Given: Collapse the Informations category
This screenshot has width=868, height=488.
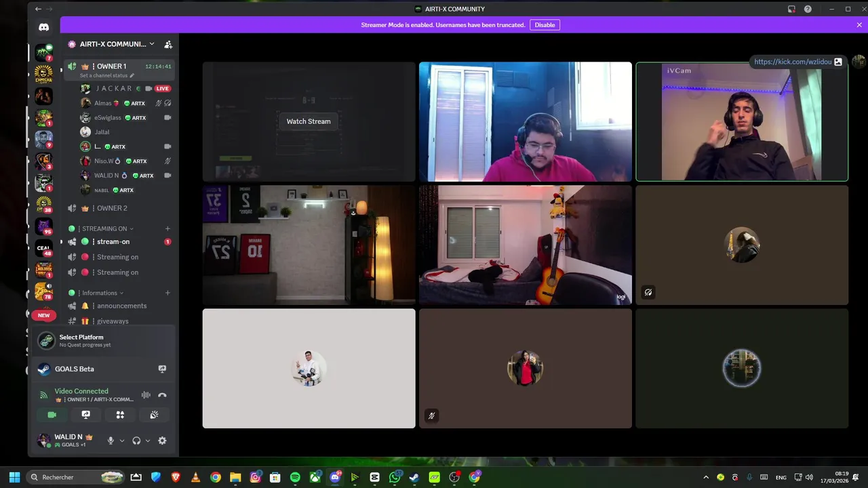Looking at the screenshot, I should coord(102,293).
